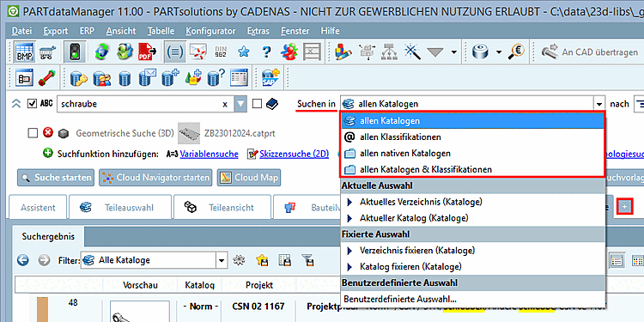644x322 pixels.
Task: Open dropdown arrow beside cylinder part icon
Action: click(499, 52)
